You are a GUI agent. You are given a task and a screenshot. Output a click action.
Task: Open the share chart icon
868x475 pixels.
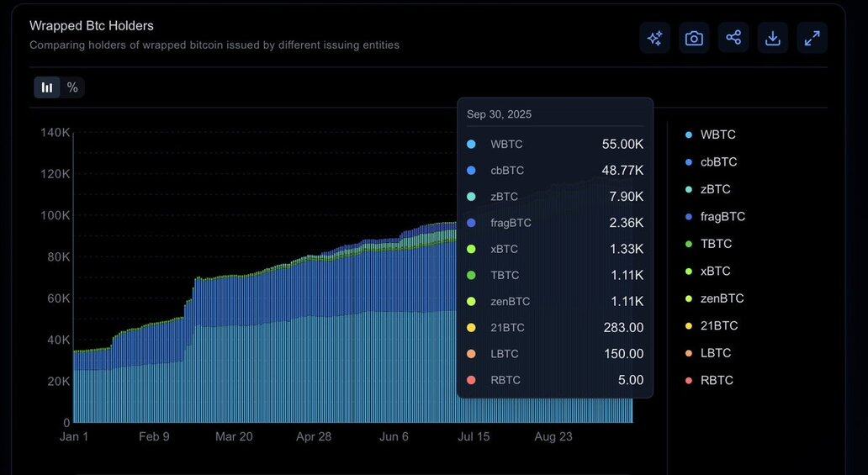coord(733,38)
